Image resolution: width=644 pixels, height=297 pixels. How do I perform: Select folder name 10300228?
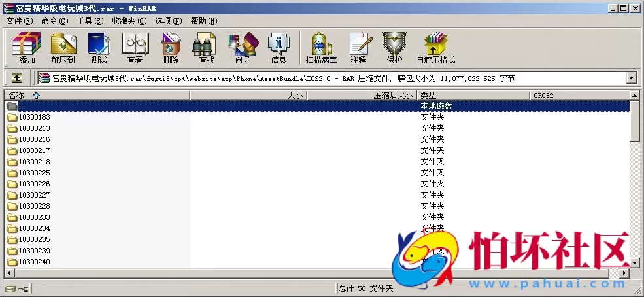click(35, 206)
